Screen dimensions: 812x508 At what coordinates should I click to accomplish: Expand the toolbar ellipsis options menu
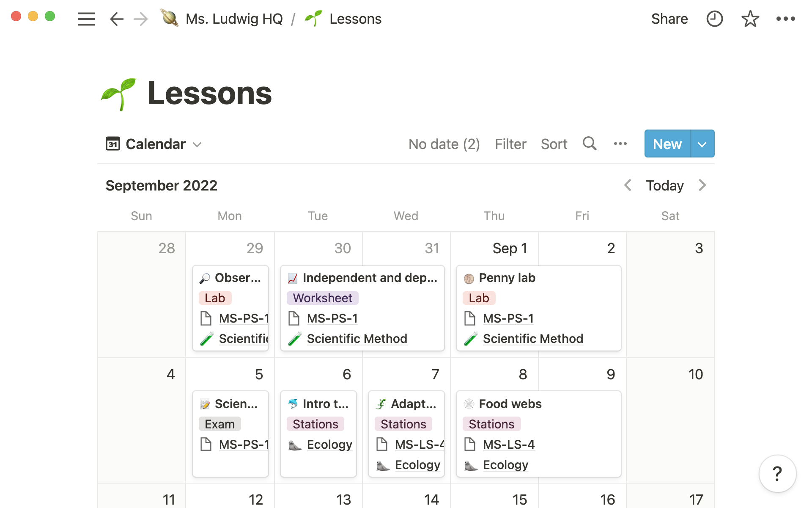(x=620, y=144)
